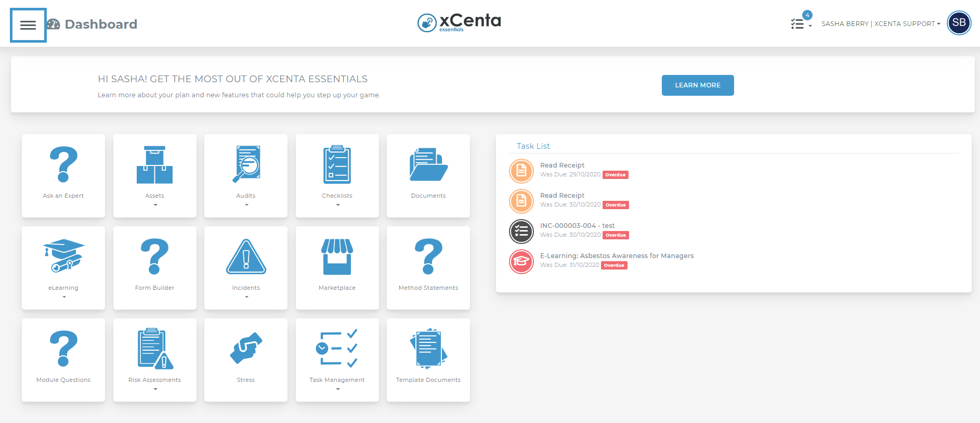Open the task notifications checklist icon
Screen dimensions: 980x423
point(798,24)
